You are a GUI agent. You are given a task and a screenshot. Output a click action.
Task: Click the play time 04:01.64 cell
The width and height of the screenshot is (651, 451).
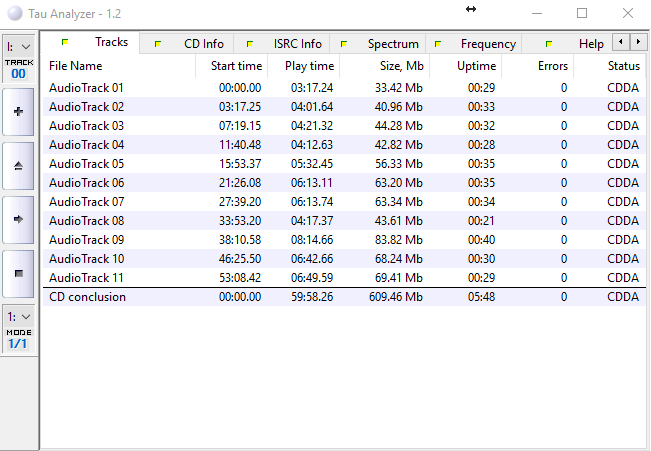pyautogui.click(x=312, y=107)
